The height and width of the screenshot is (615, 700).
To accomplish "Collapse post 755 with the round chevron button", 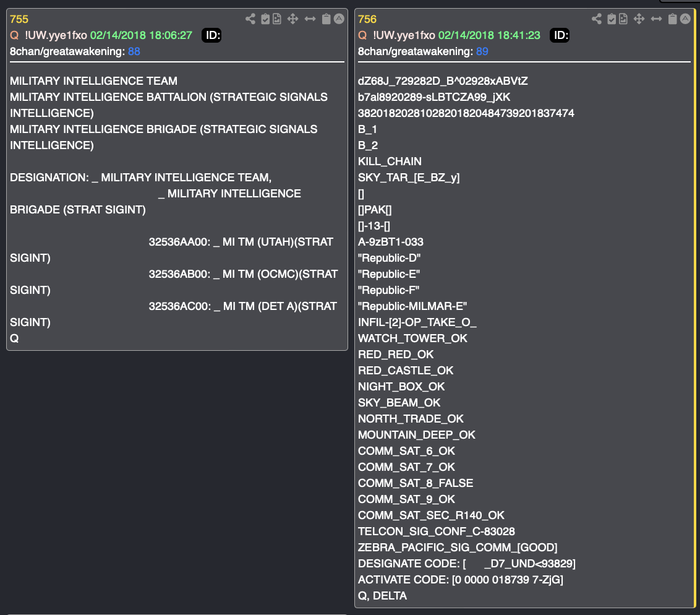I will pyautogui.click(x=339, y=19).
